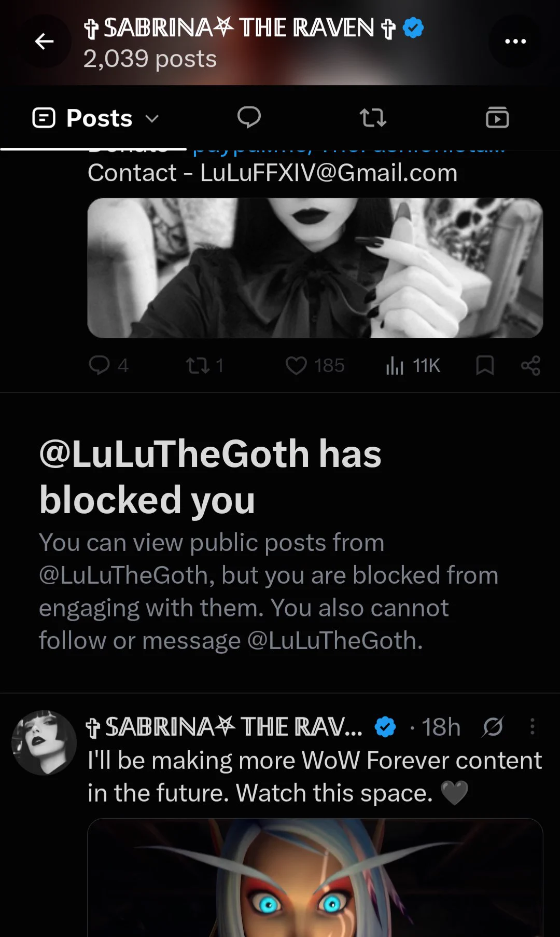Share the pinned post
Viewport: 560px width, 937px height.
pyautogui.click(x=530, y=365)
